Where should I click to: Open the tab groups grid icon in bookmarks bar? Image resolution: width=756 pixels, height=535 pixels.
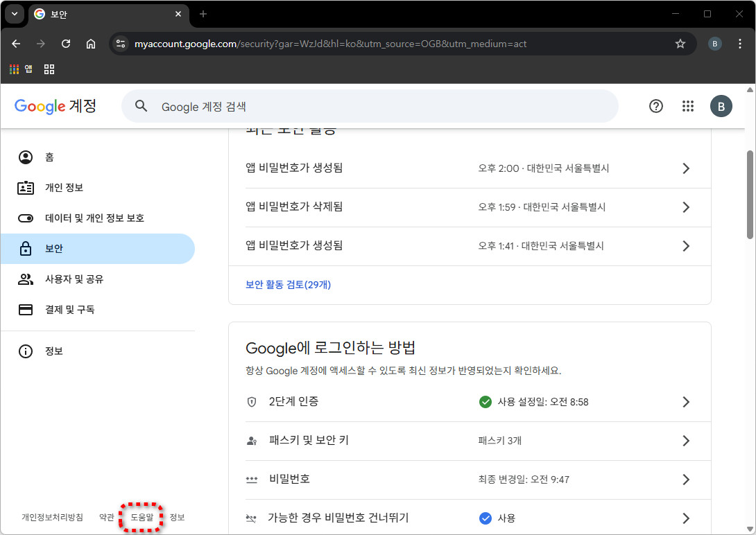point(49,69)
